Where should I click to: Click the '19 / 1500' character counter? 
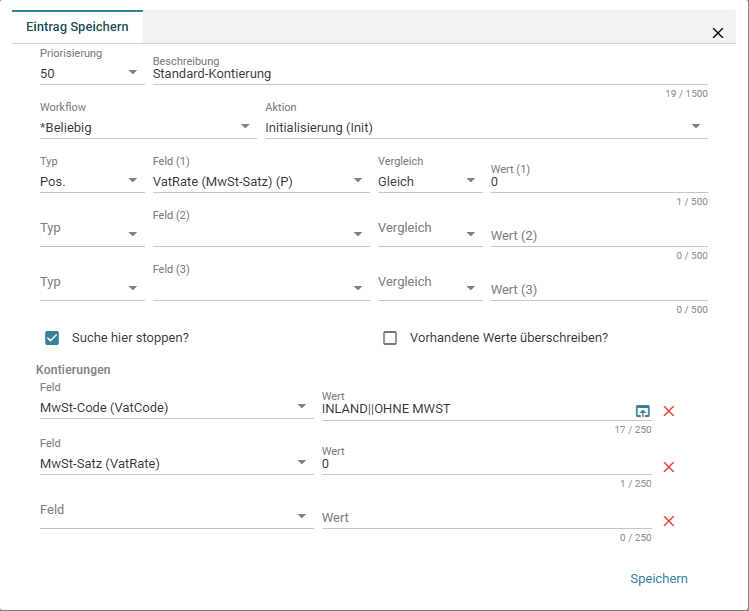pyautogui.click(x=686, y=94)
